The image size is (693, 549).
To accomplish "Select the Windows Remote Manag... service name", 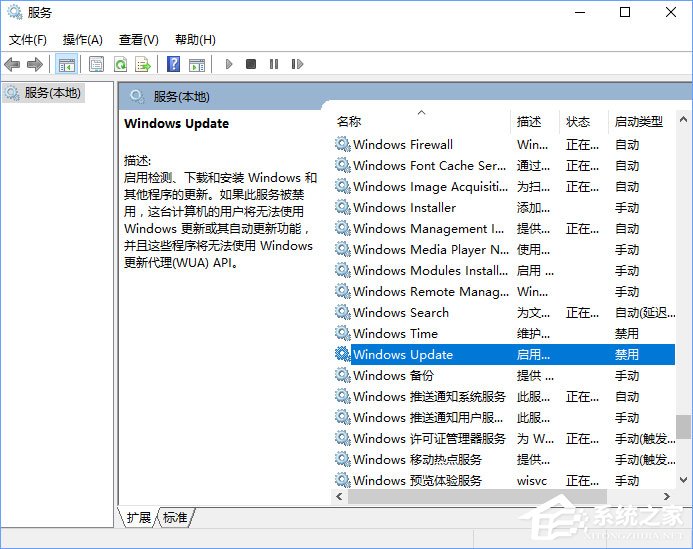I will coord(430,291).
